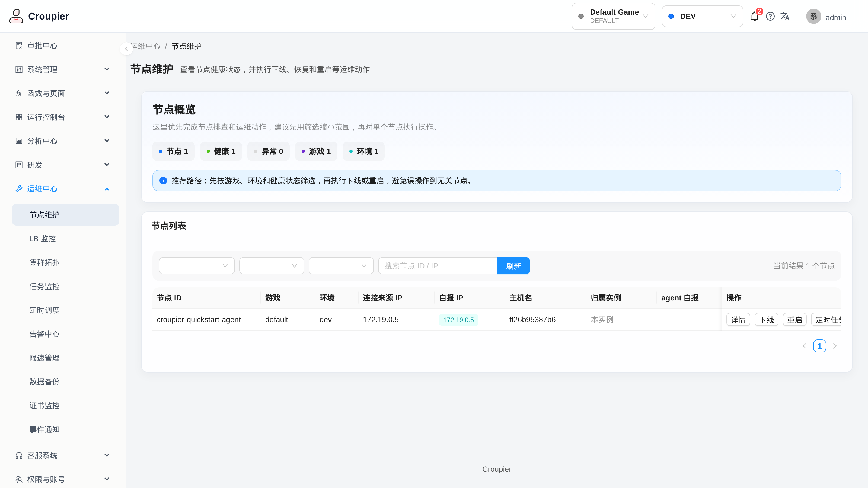Click the 权限与账号 user icon
Screen dimensions: 868x488
(x=19, y=479)
